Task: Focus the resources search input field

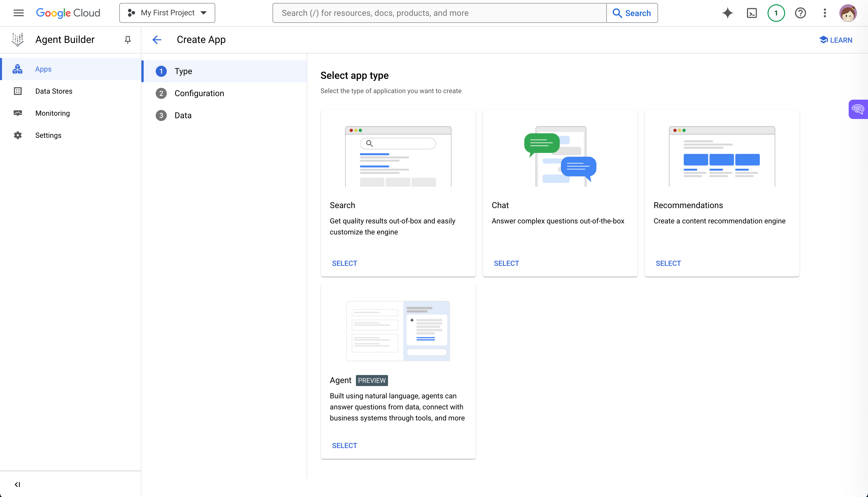Action: [x=439, y=13]
